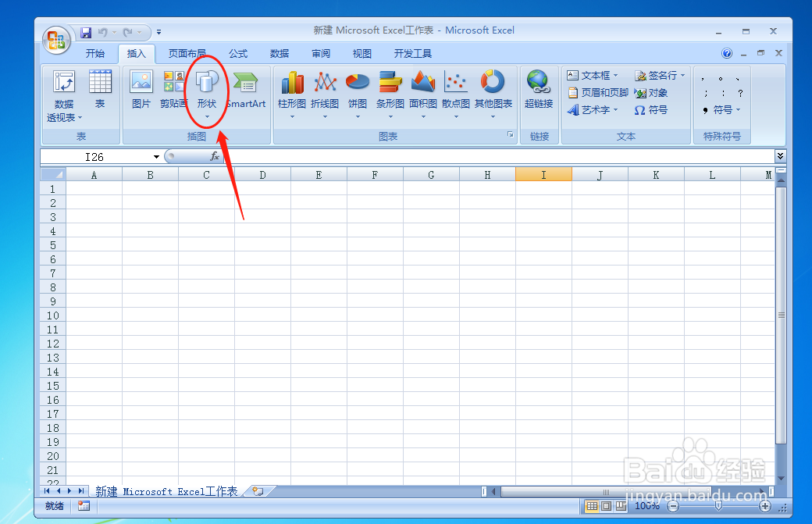Insert a SmartArt graphic
Screen dimensions: 812x524
click(x=246, y=89)
